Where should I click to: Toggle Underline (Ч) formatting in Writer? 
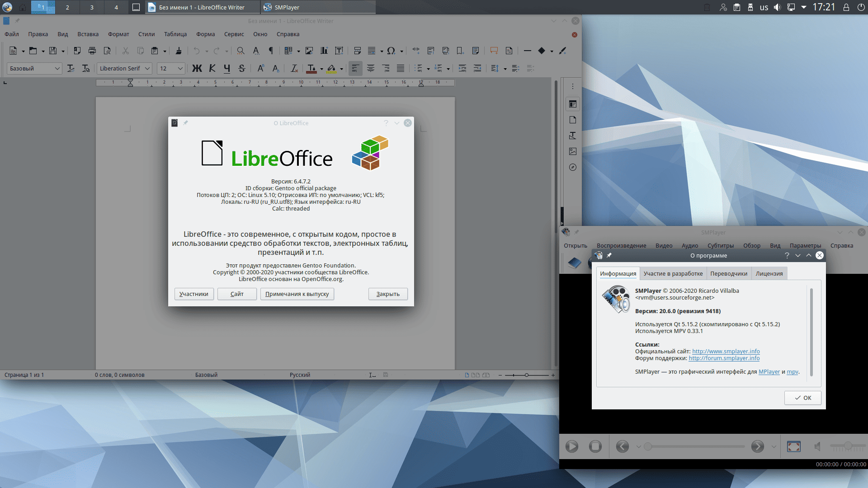[227, 69]
